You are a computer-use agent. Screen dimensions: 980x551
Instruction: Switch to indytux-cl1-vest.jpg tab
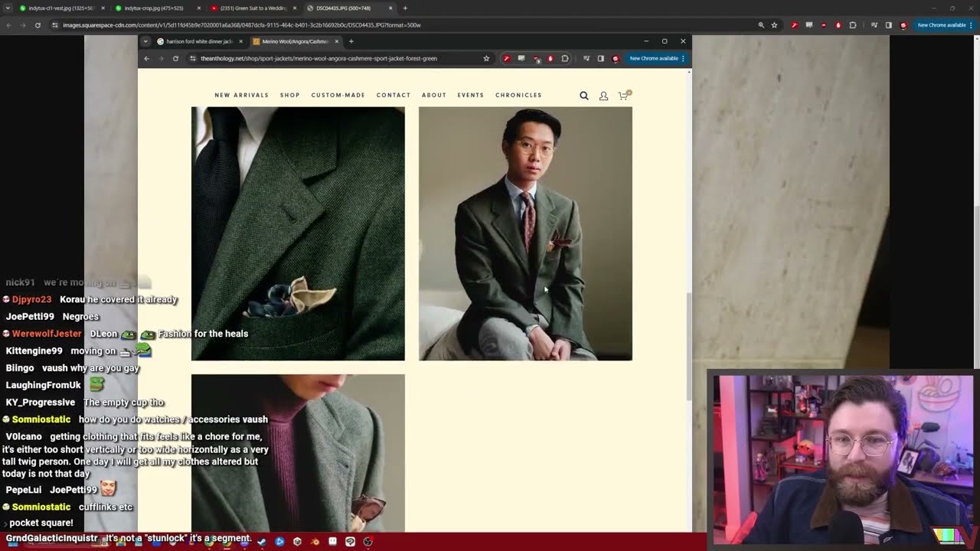click(x=61, y=8)
